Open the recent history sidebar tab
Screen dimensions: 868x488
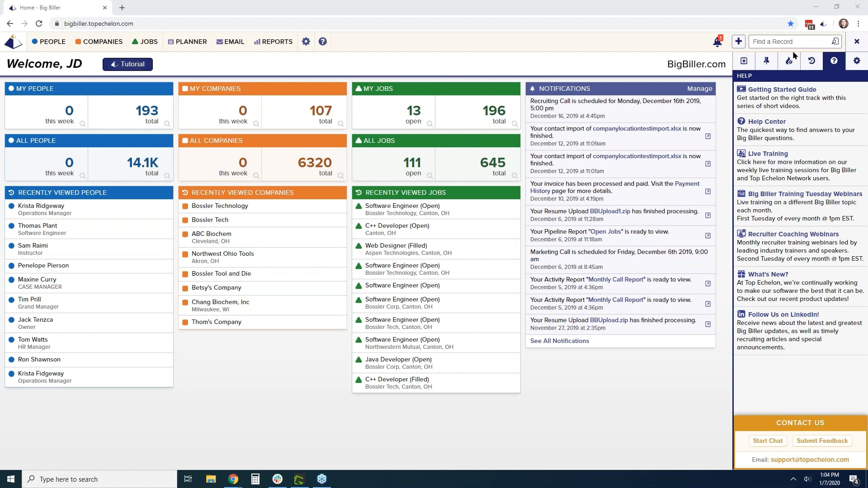811,61
